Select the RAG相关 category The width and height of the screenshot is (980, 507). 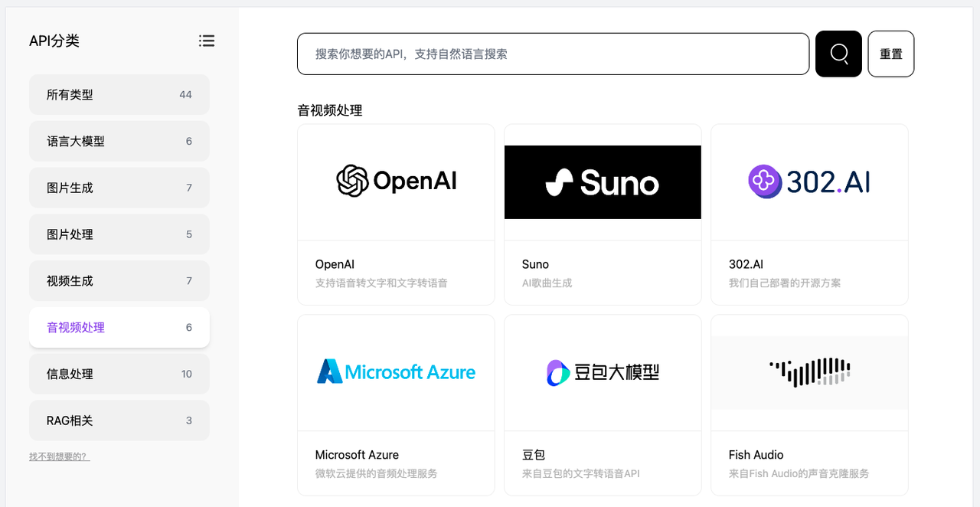[x=119, y=420]
